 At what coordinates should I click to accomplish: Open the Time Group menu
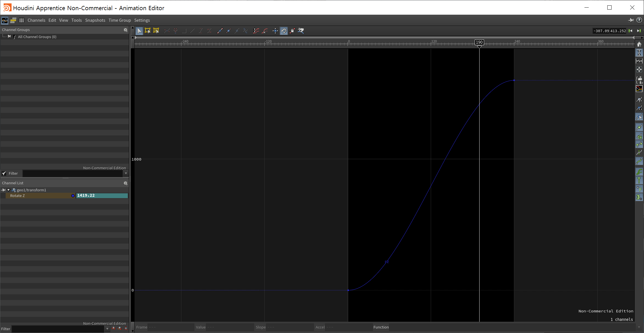tap(120, 20)
